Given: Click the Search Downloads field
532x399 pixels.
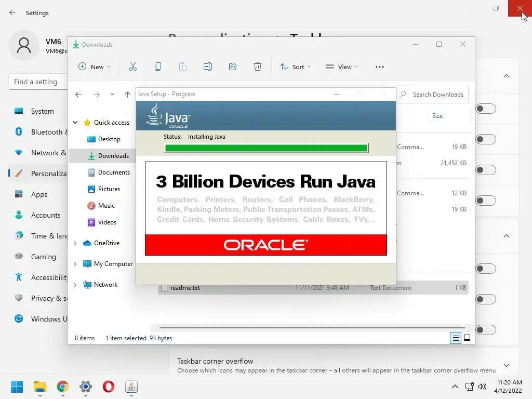Looking at the screenshot, I should 430,95.
